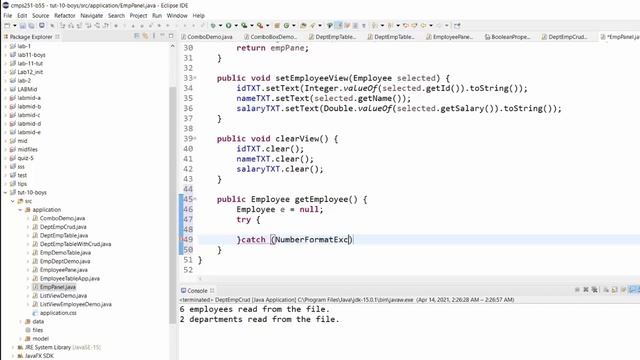The height and width of the screenshot is (360, 640).
Task: Expand the model package node
Action: [20, 338]
